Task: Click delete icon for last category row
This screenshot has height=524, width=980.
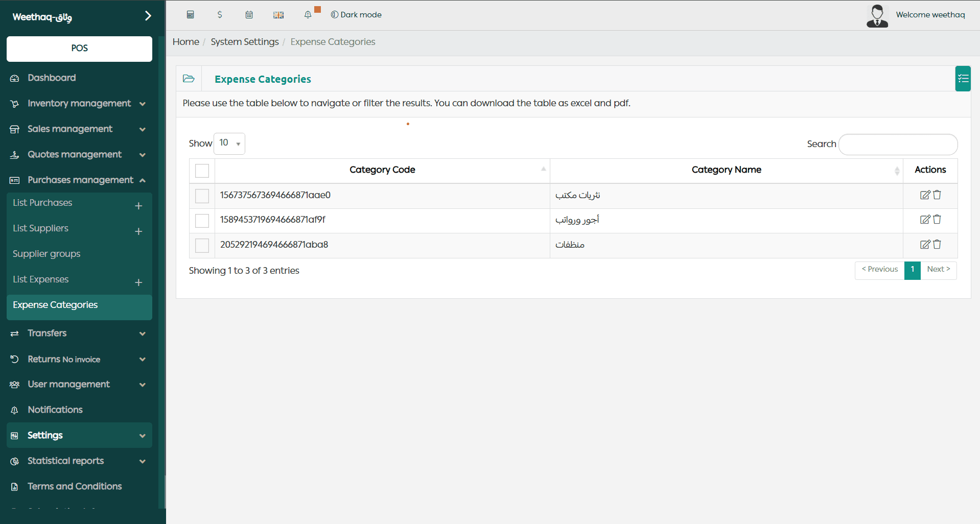Action: pos(937,245)
